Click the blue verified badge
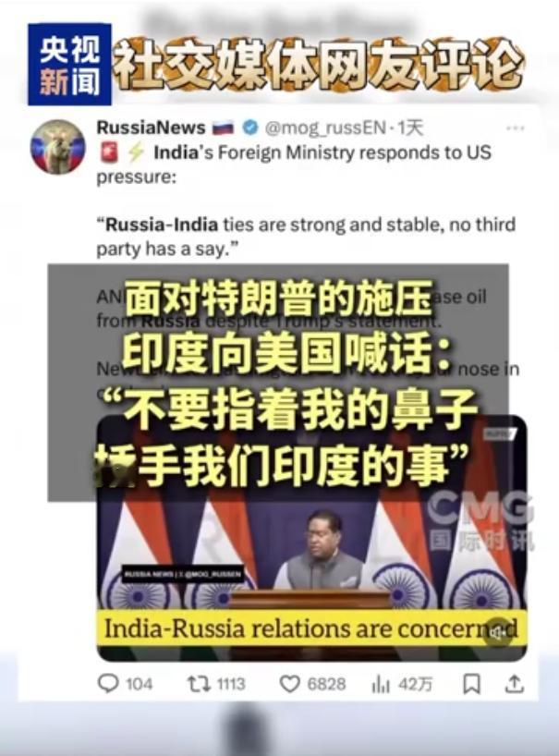 click(x=249, y=128)
